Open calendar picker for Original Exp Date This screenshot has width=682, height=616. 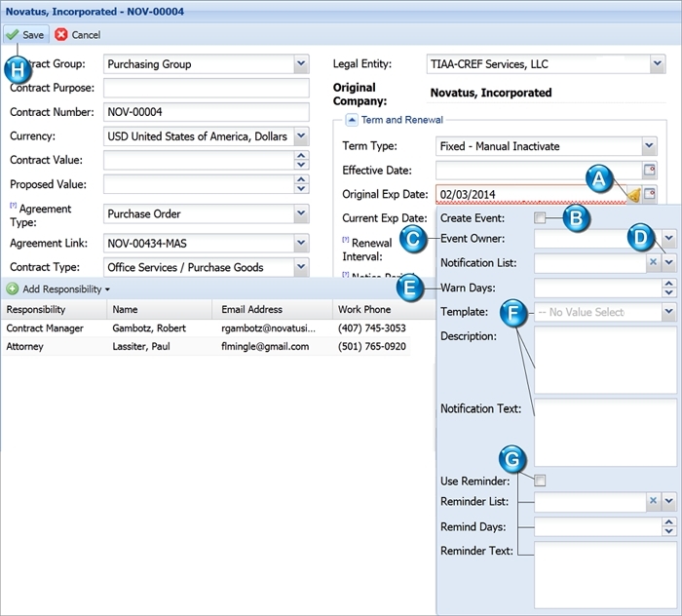coord(650,194)
